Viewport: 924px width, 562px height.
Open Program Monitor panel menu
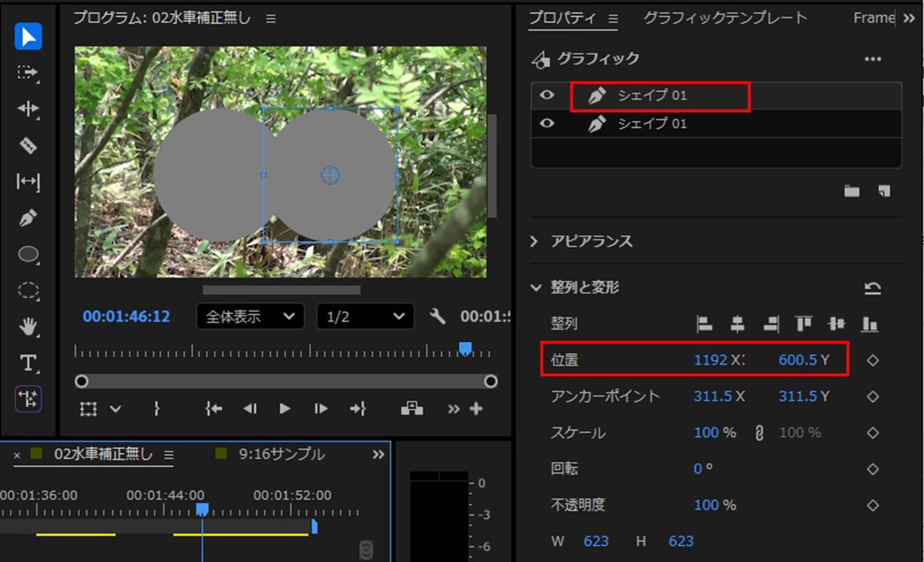(271, 19)
